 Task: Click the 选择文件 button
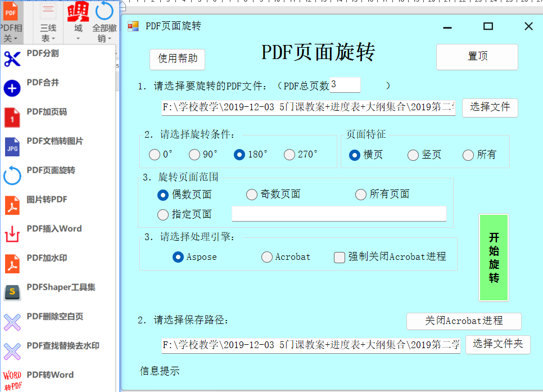[490, 107]
